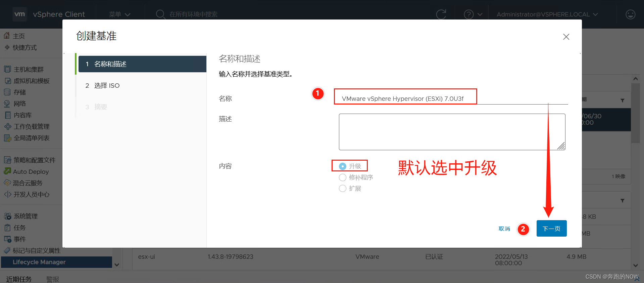Click the 任务 tasks clipboard icon
Viewport: 644px width, 283px height.
pyautogui.click(x=7, y=228)
